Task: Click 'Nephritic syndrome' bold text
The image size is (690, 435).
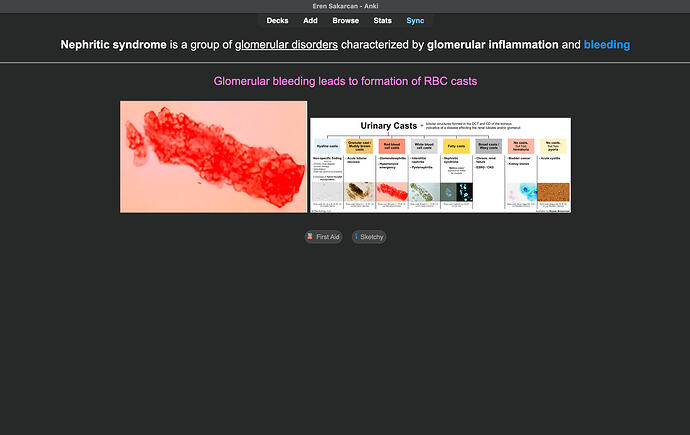Action: pyautogui.click(x=113, y=45)
